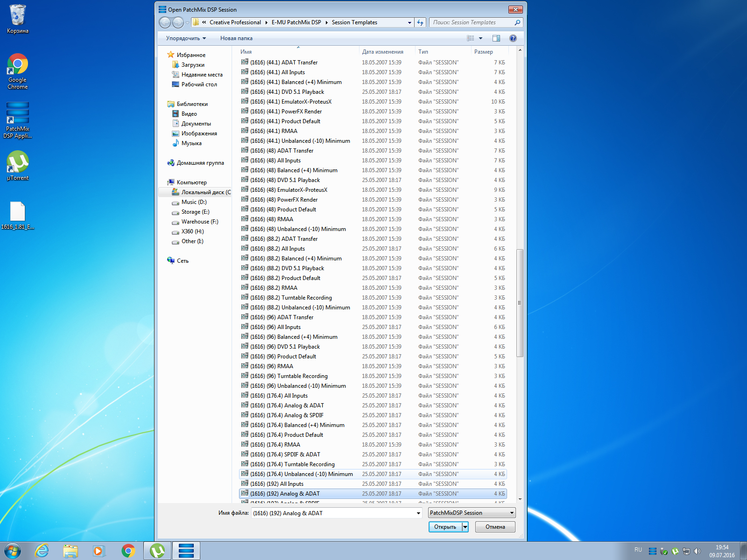The image size is (747, 560).
Task: Select file (1616) (44.1) Product Default
Action: click(373, 121)
